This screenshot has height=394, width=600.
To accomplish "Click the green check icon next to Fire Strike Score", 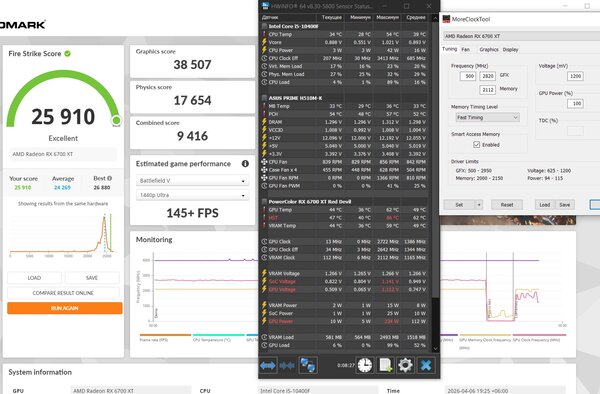I will coord(67,54).
